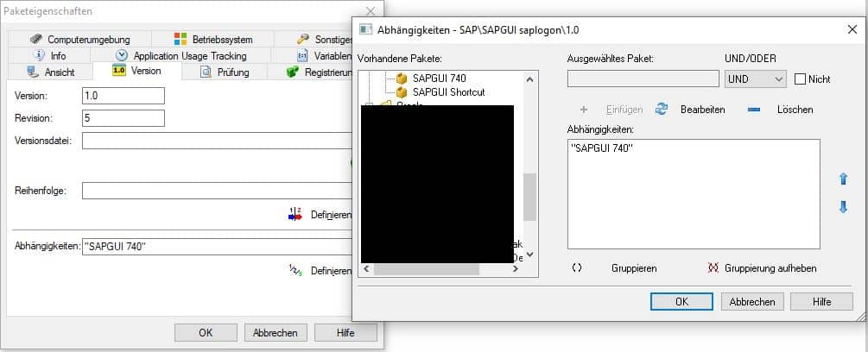Viewport: 868px width, 352px height.
Task: Close the Abhängigkeiten dialog
Action: 852,30
